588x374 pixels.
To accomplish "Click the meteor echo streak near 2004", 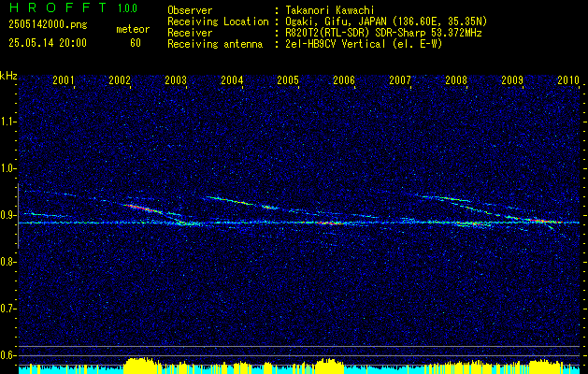I will (x=229, y=200).
